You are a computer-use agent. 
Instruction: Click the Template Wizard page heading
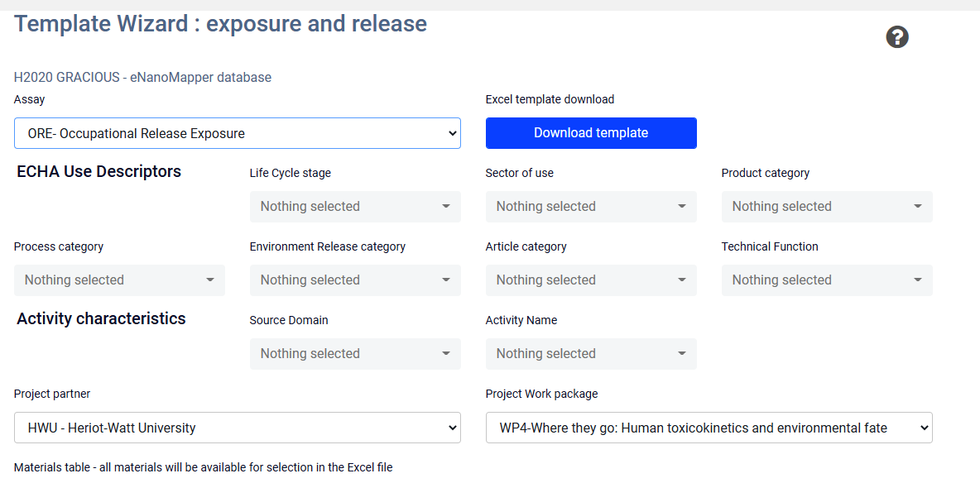point(221,24)
